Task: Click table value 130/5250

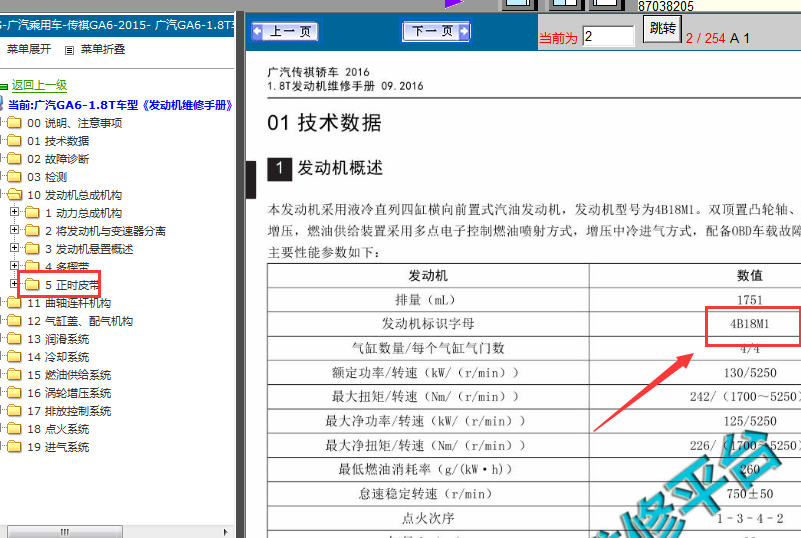Action: [x=750, y=373]
